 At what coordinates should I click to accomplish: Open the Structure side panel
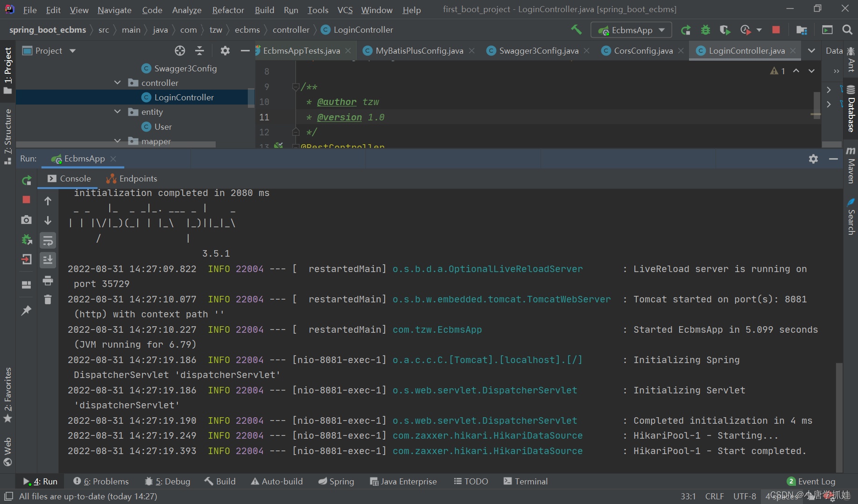pos(8,137)
